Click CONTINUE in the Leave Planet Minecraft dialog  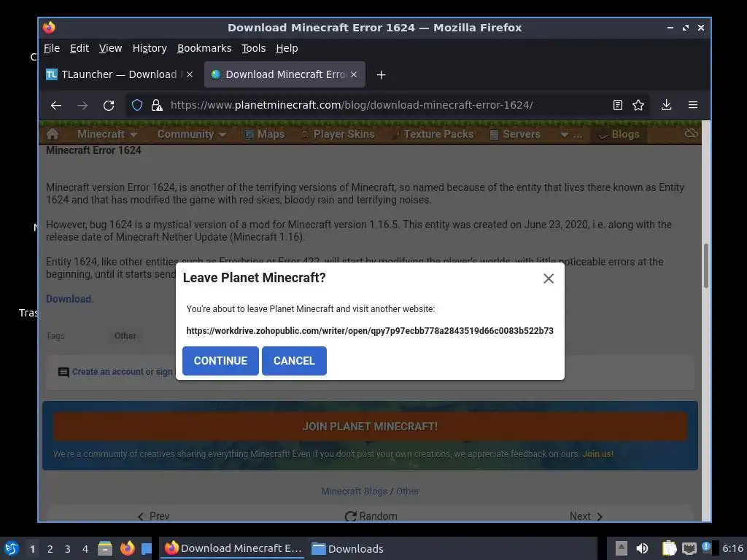pyautogui.click(x=220, y=361)
